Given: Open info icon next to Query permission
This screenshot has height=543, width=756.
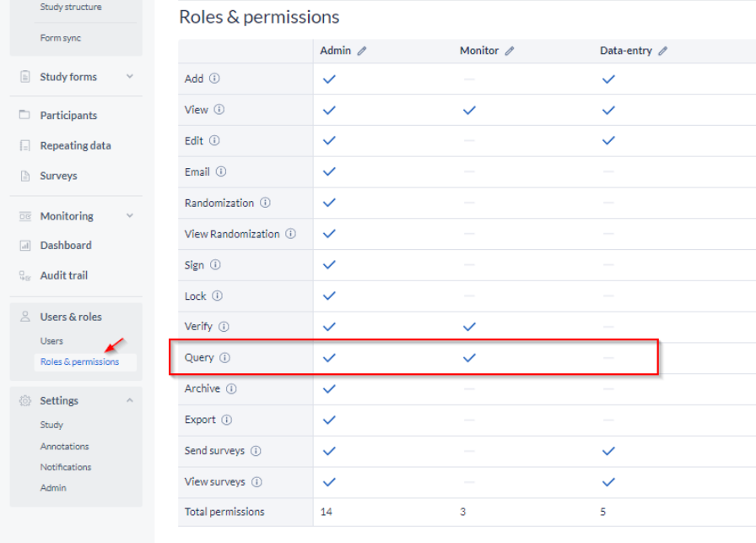Looking at the screenshot, I should 225,358.
